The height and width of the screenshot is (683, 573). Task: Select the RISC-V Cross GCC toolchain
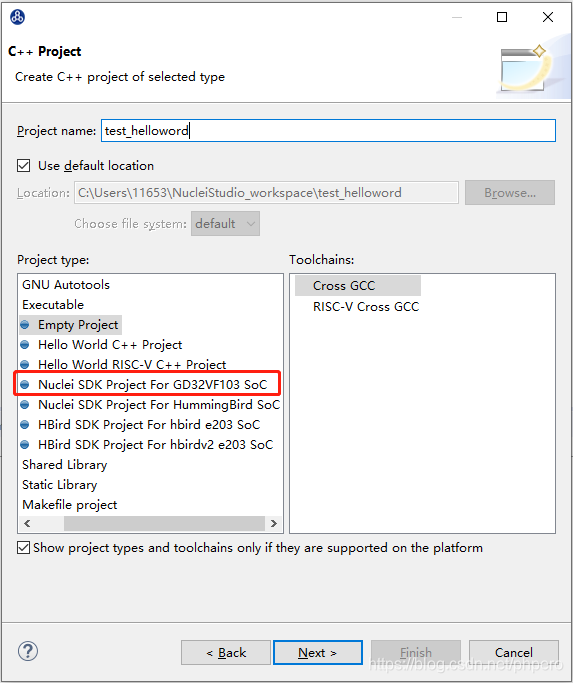366,307
